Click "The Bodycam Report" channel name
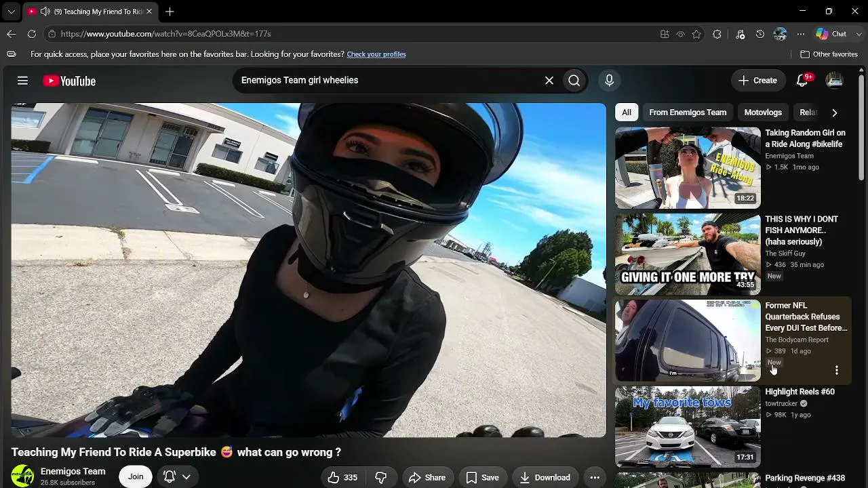 pos(797,340)
